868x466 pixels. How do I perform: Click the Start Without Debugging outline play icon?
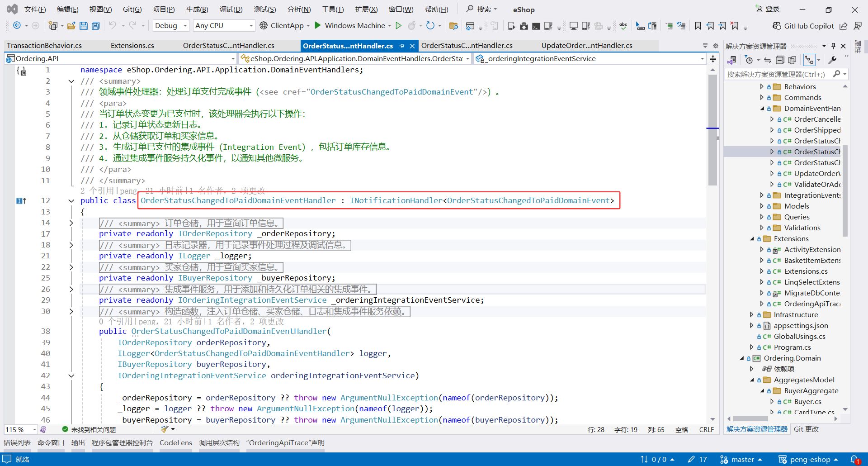398,26
